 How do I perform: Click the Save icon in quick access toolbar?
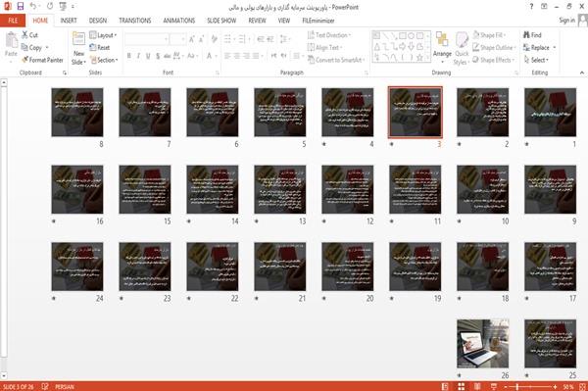point(21,6)
